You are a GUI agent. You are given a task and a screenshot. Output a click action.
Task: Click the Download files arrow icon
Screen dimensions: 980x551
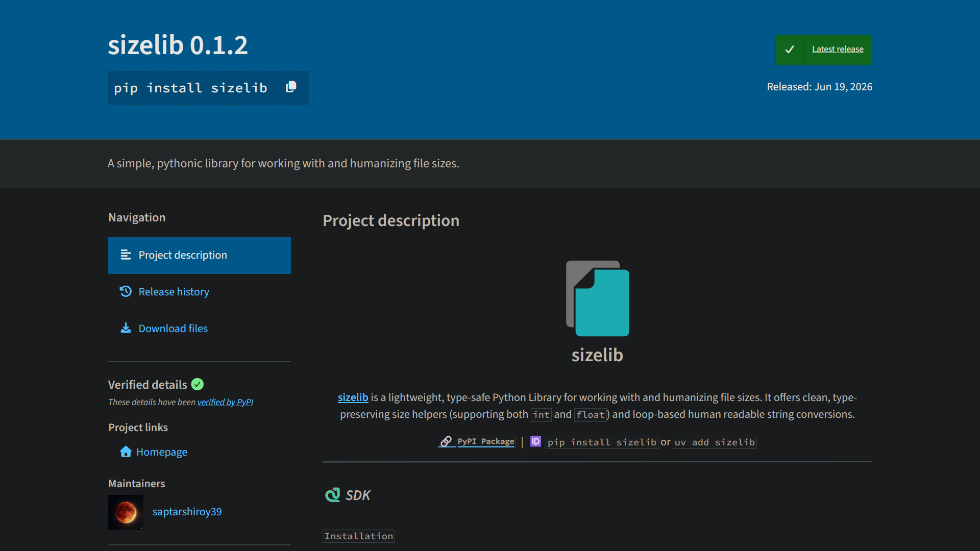pos(126,328)
